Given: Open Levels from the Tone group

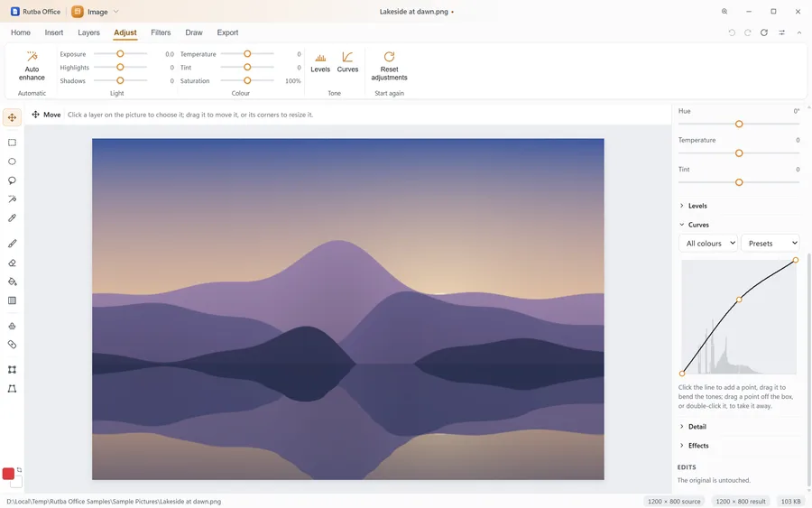Looking at the screenshot, I should point(320,62).
